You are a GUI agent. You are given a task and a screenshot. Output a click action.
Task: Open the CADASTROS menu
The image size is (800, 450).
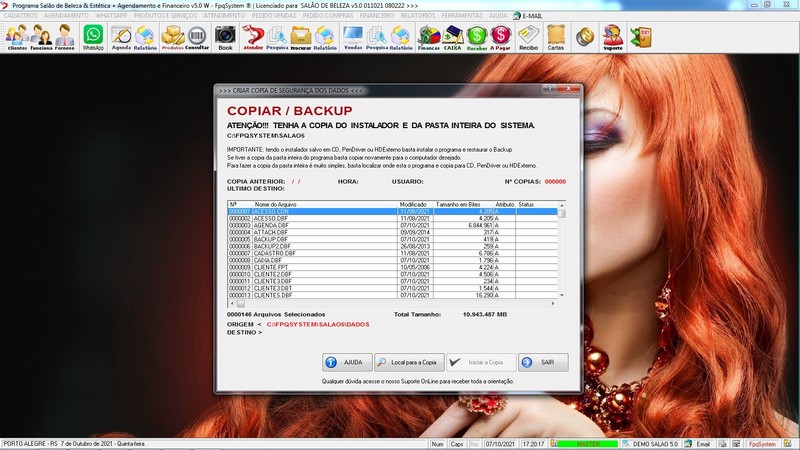tap(20, 16)
